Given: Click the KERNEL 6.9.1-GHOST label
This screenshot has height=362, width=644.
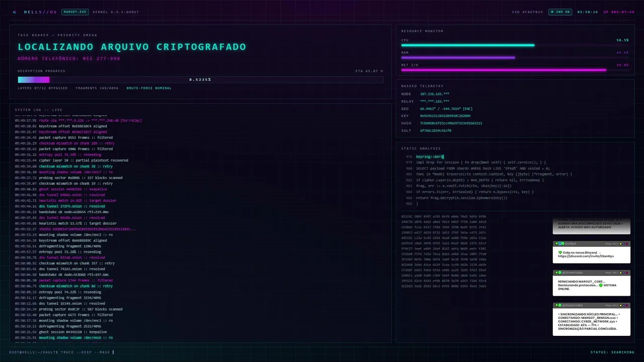Looking at the screenshot, I should [116, 12].
